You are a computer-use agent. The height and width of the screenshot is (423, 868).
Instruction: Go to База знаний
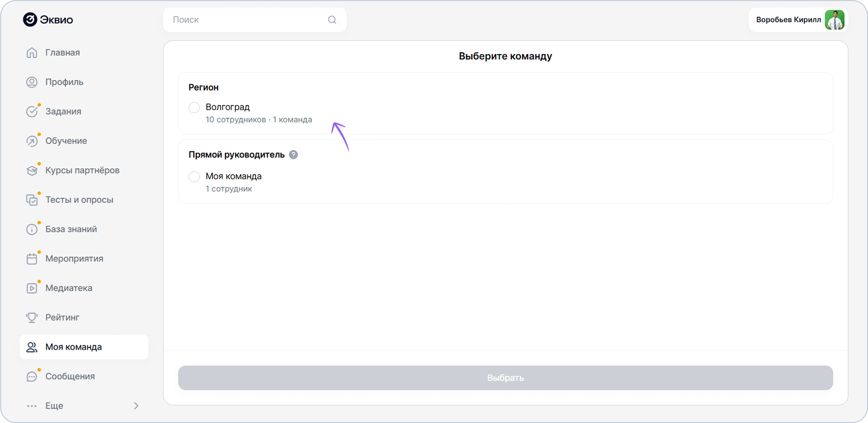pos(84,229)
